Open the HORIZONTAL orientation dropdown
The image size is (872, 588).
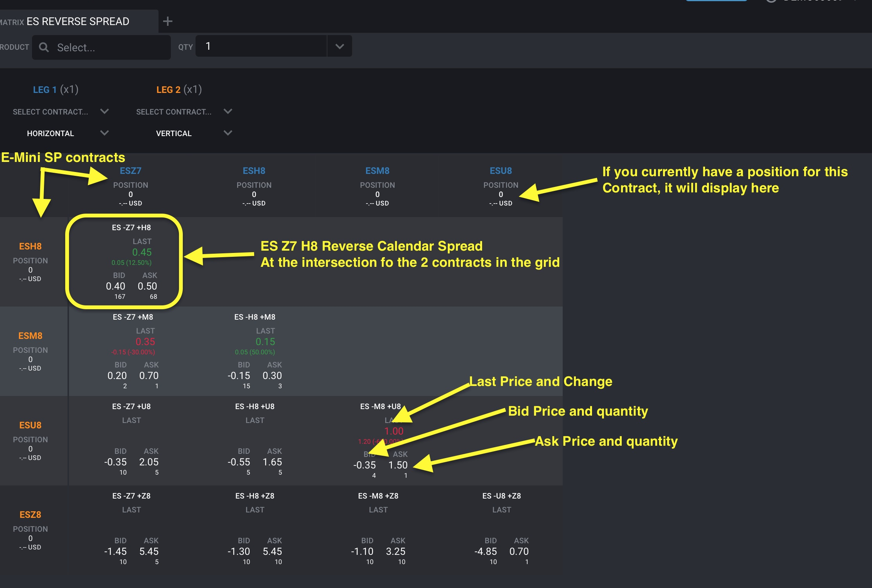105,133
